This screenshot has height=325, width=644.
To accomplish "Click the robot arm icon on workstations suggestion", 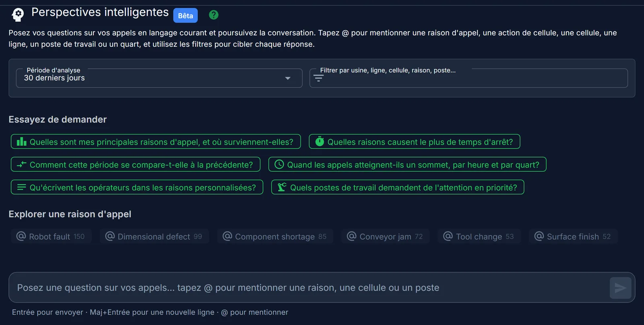I will pyautogui.click(x=282, y=187).
